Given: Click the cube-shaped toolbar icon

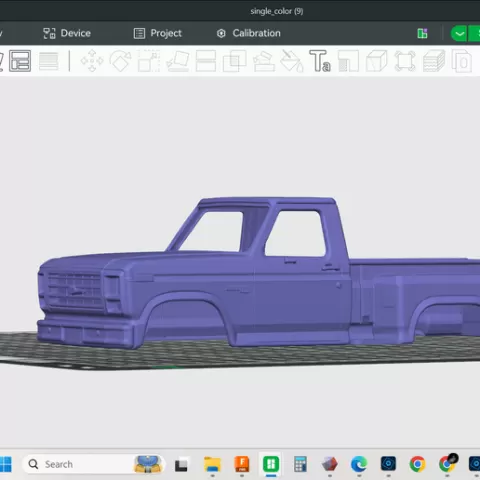Looking at the screenshot, I should pos(377,61).
